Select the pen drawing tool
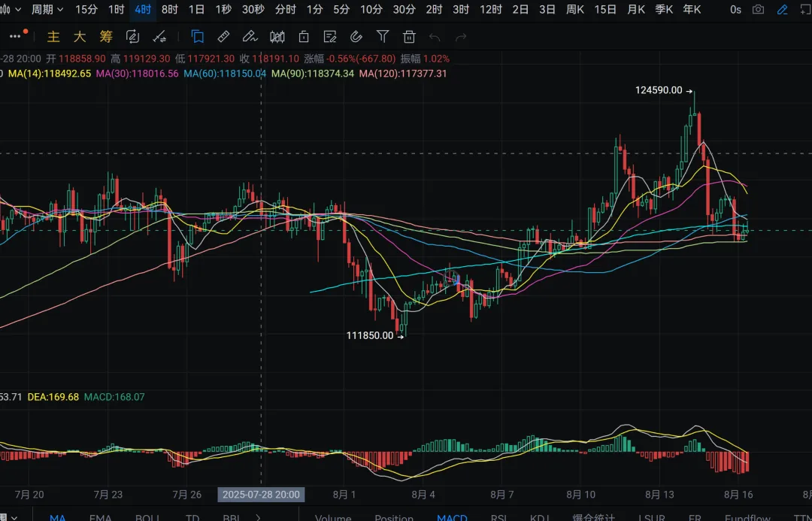Screen dimensions: 812x521 tap(250, 36)
